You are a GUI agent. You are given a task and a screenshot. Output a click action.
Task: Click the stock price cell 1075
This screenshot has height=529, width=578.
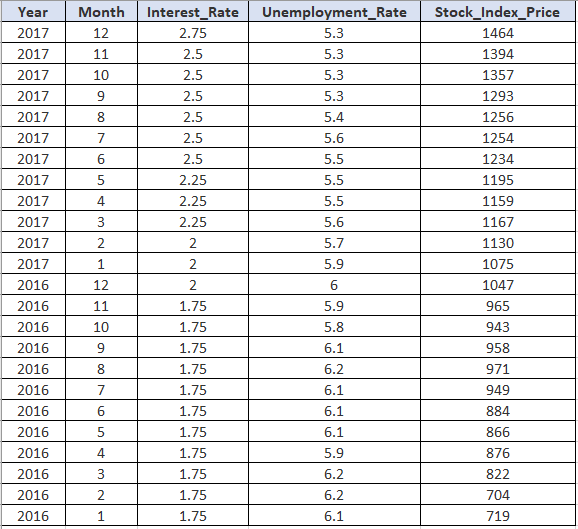(x=498, y=264)
